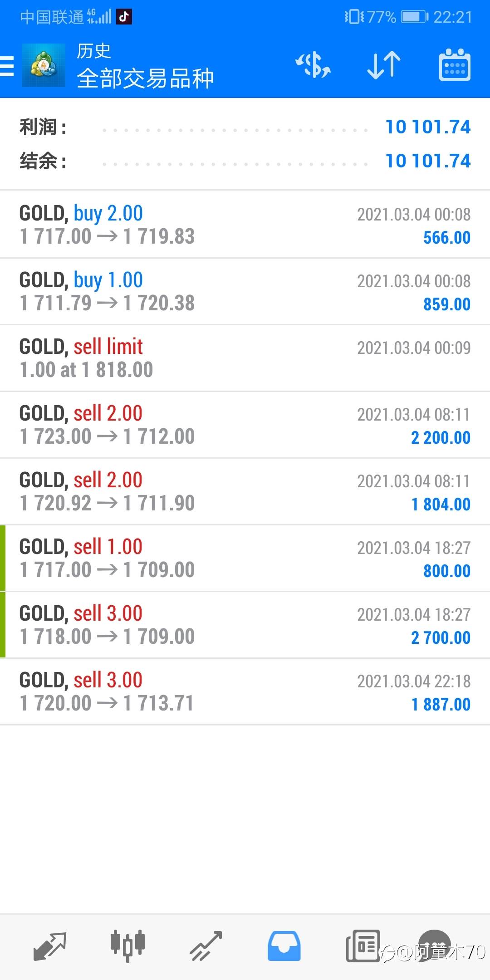
Task: Tap the sell trade opened at 1 720.92
Action: (x=245, y=491)
